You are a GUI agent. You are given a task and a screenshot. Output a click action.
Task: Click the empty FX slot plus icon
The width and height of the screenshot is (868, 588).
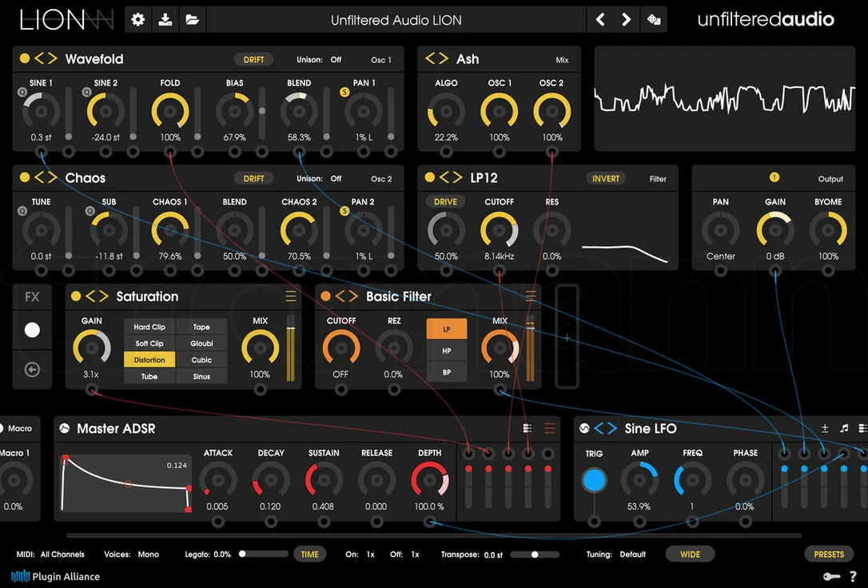point(567,337)
